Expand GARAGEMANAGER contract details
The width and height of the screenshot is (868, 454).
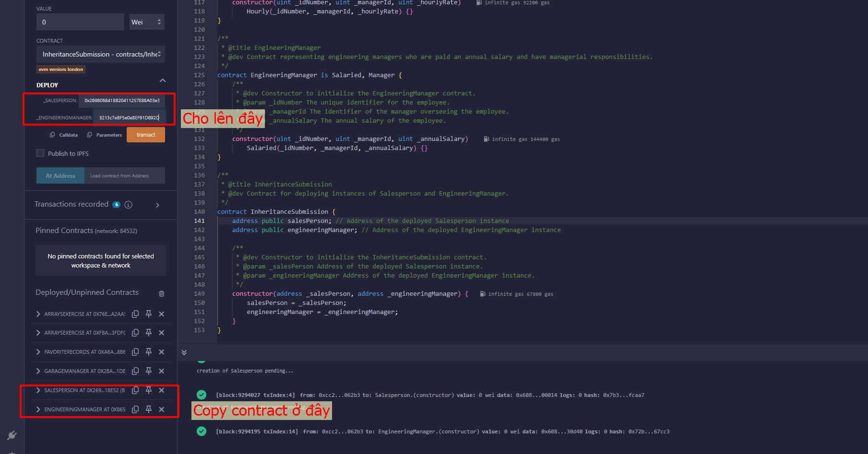click(x=38, y=371)
